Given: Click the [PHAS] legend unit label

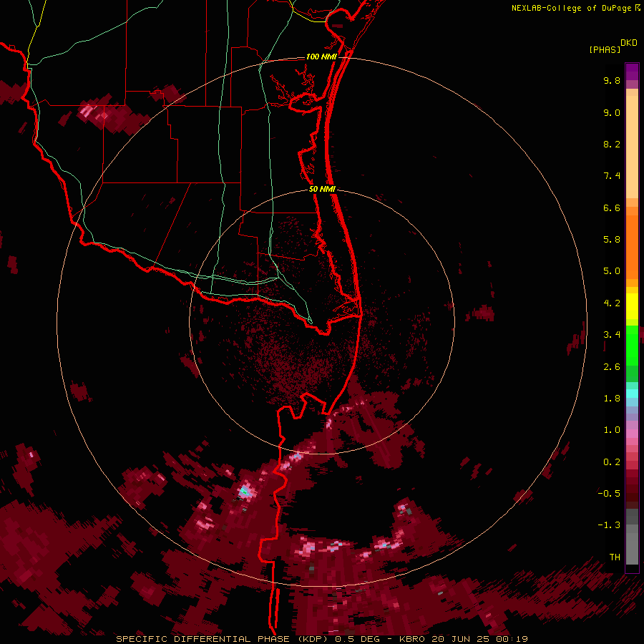Looking at the screenshot, I should point(605,49).
